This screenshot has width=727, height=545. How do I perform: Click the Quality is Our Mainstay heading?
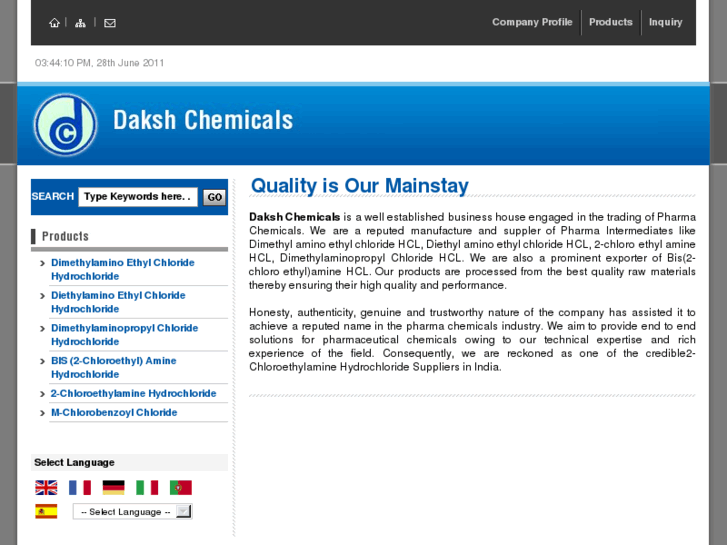click(x=360, y=186)
